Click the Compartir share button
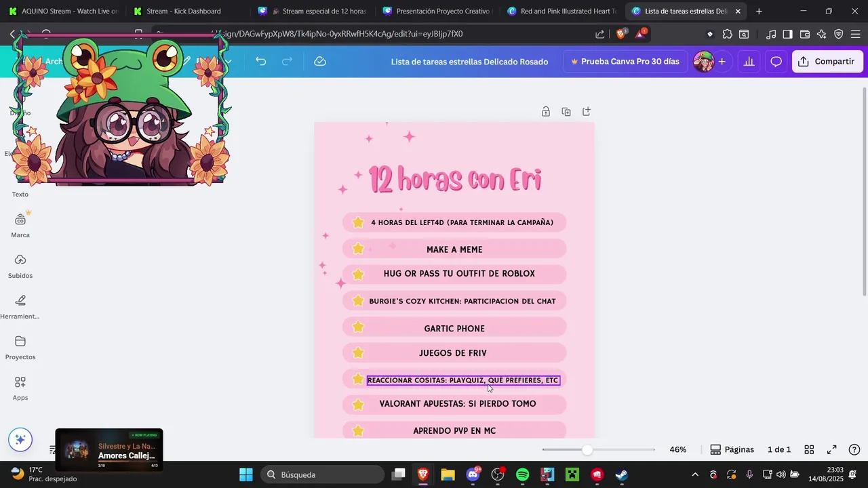 tap(827, 61)
